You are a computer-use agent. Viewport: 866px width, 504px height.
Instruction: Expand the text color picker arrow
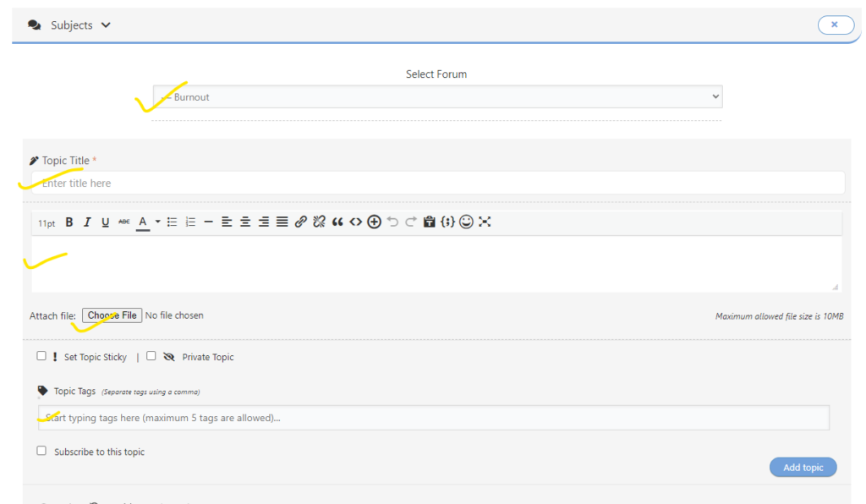point(157,222)
